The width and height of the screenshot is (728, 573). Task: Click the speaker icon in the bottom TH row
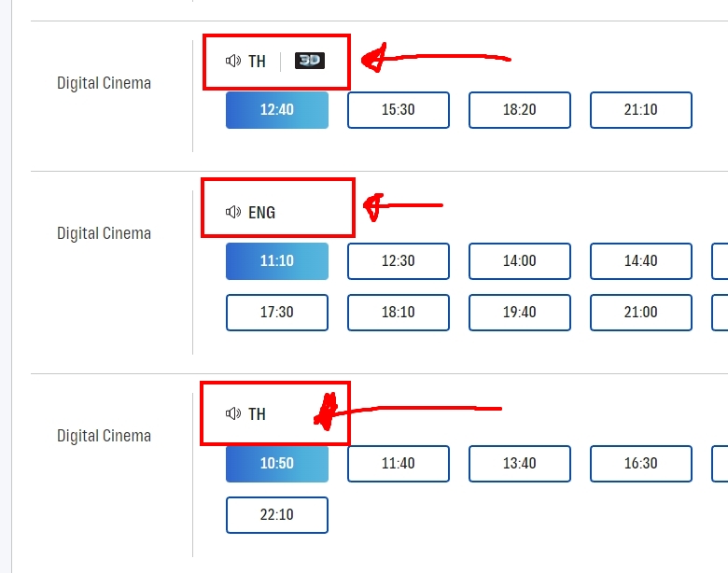click(233, 413)
